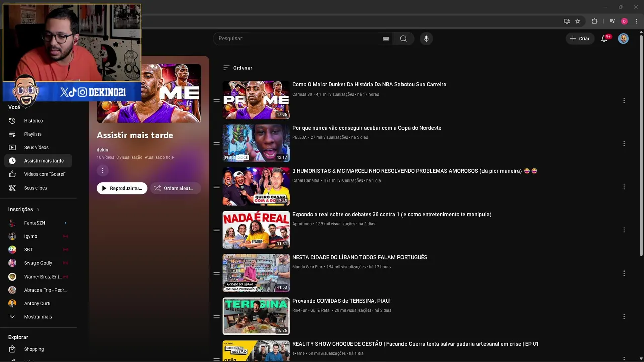Open TERESINA food video thumbnail
The image size is (644, 362).
click(x=256, y=316)
